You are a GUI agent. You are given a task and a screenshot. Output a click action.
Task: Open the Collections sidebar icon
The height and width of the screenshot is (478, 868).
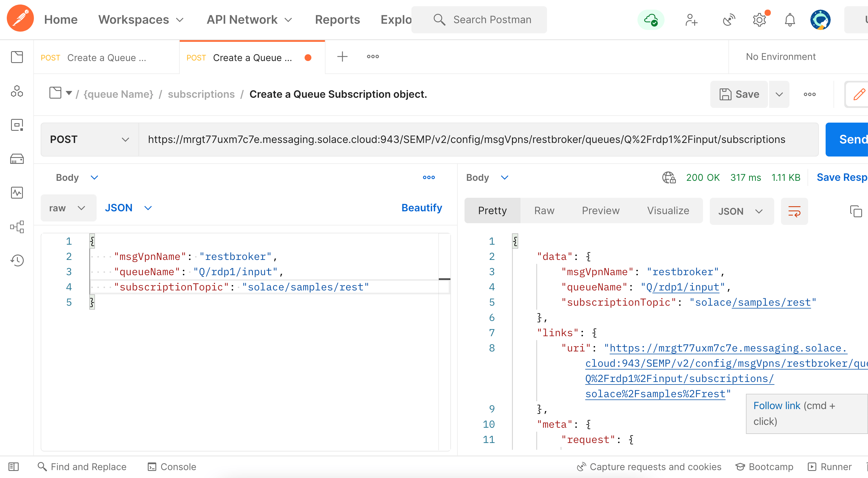tap(17, 57)
